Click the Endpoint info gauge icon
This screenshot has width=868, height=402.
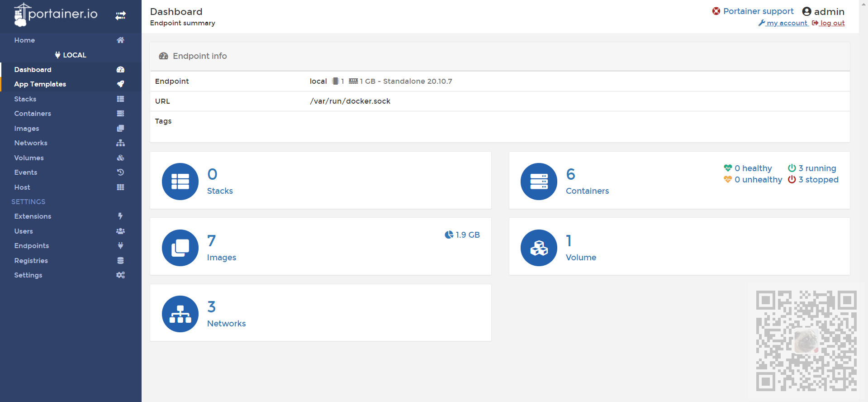click(x=163, y=56)
